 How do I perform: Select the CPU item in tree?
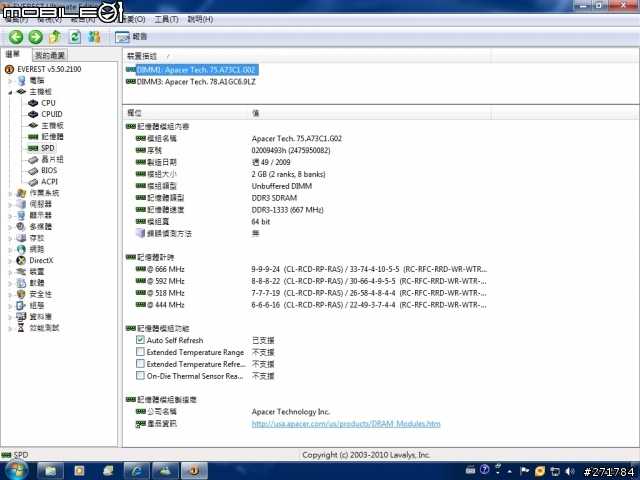(x=48, y=103)
